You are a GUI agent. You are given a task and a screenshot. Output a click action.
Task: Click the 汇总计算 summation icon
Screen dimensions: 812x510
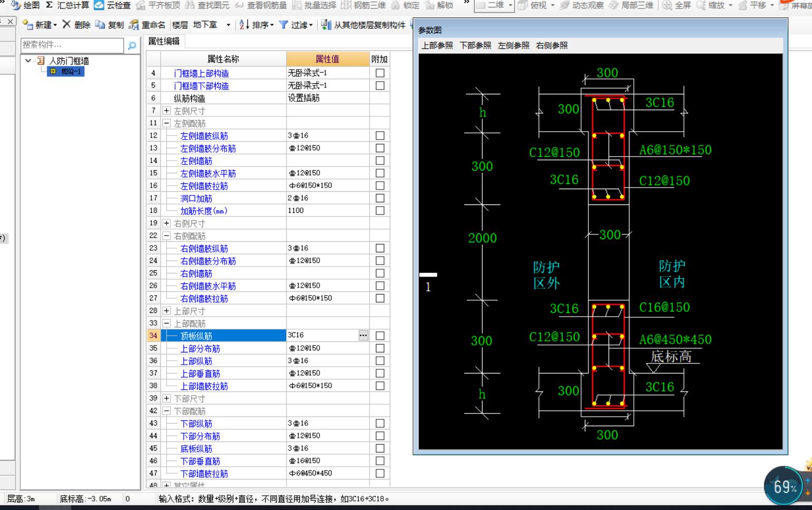pyautogui.click(x=50, y=5)
